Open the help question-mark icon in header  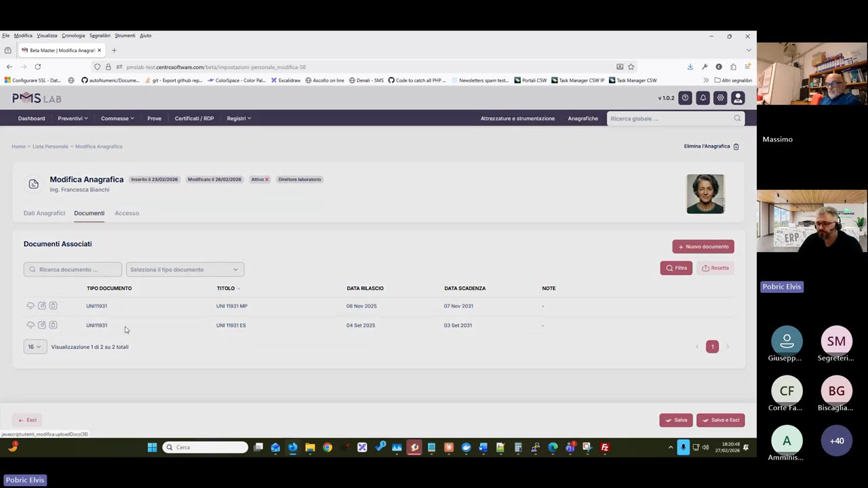click(685, 98)
